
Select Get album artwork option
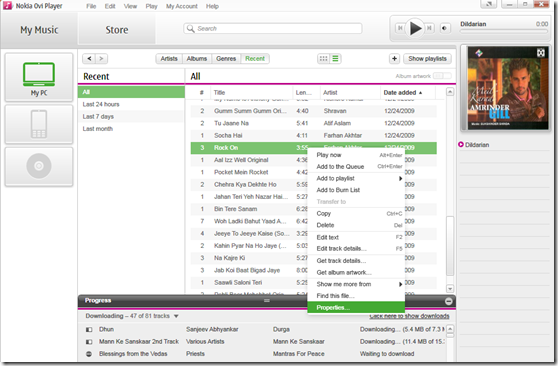click(356, 272)
